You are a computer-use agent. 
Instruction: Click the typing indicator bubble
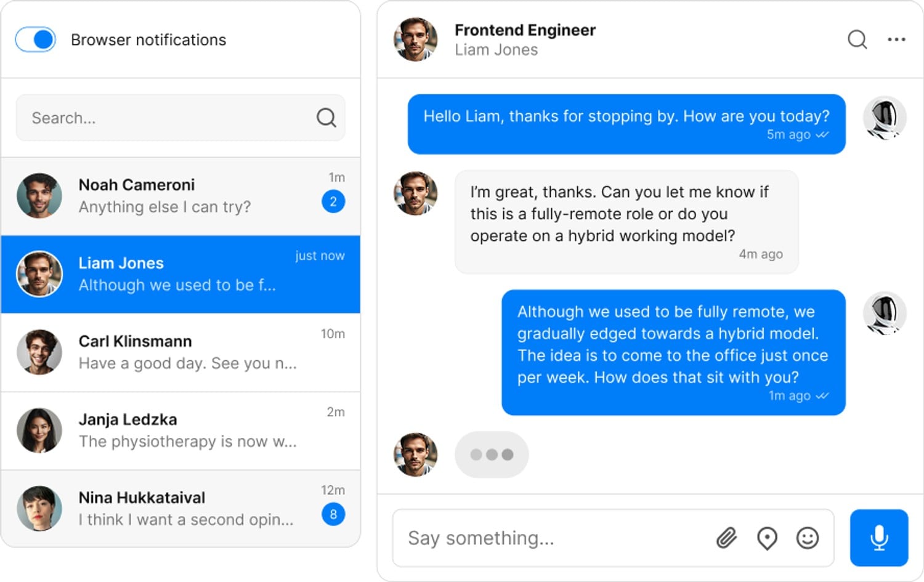492,455
